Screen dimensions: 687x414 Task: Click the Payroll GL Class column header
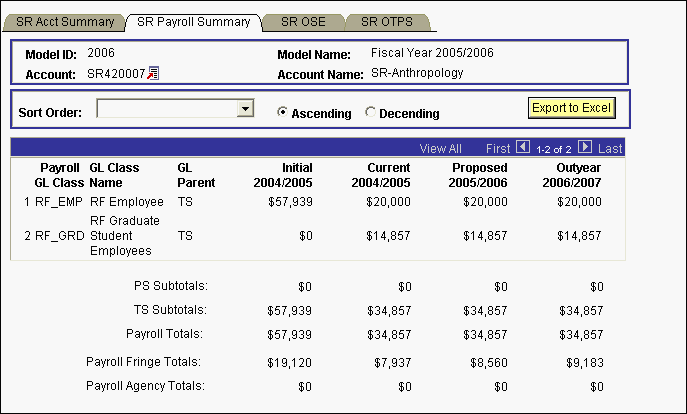[x=58, y=175]
